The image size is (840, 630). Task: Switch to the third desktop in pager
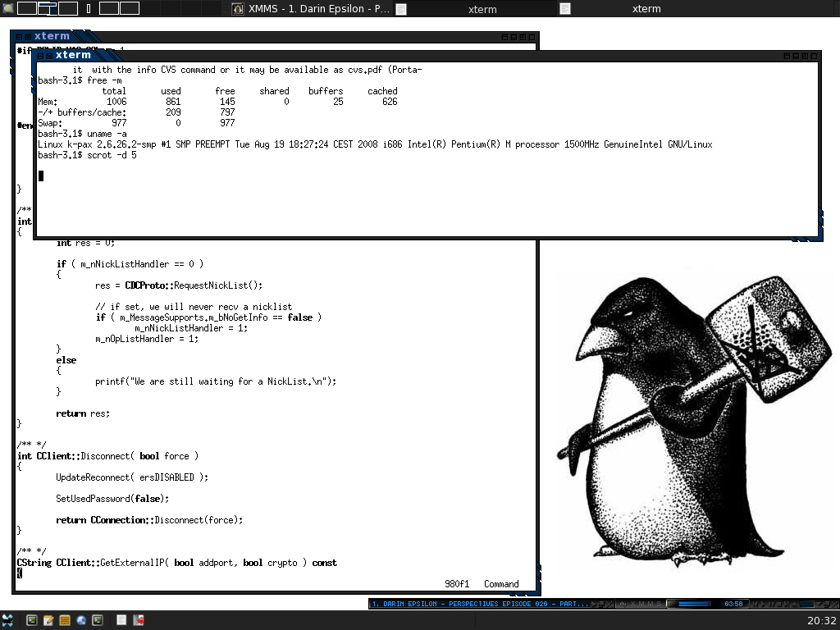coord(67,8)
